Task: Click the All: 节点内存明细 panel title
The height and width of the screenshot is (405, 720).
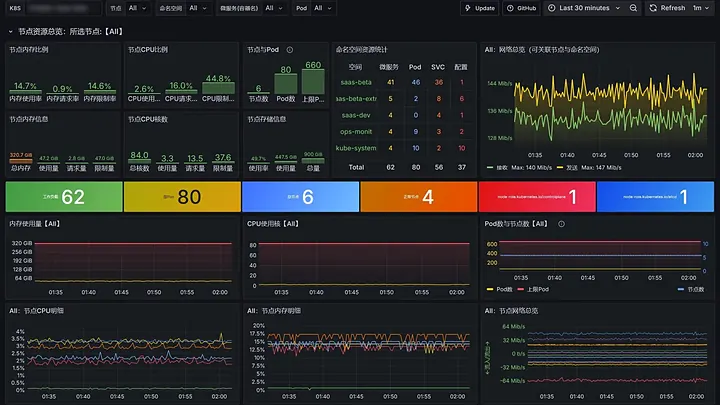Action: pos(274,311)
